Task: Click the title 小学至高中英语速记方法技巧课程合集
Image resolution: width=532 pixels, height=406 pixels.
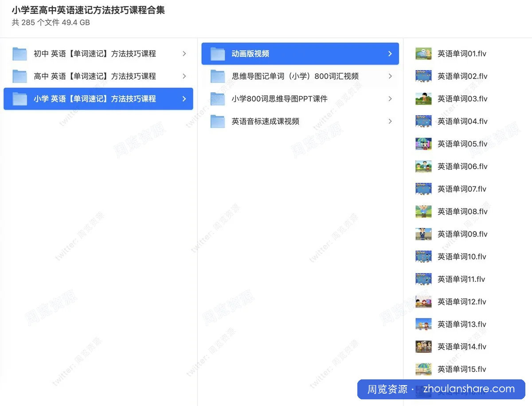Action: pos(88,10)
